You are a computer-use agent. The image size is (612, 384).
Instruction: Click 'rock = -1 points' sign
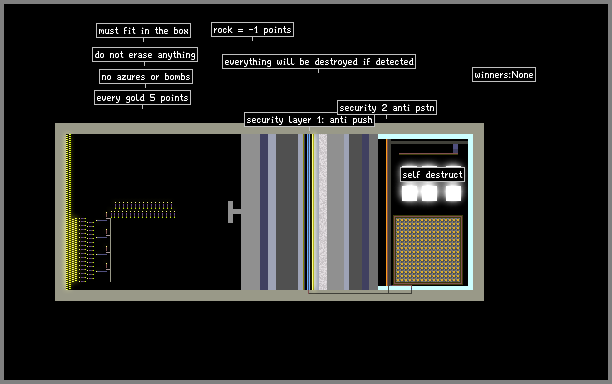252,30
